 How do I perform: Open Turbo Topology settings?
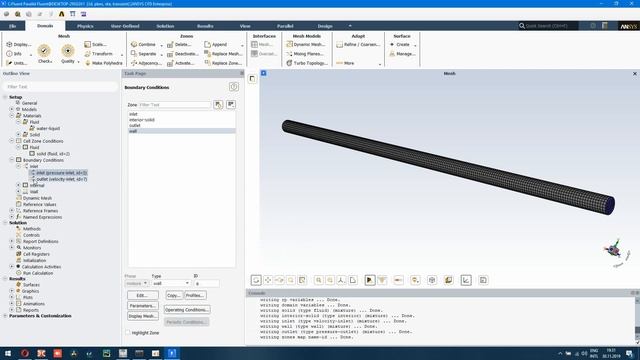pyautogui.click(x=307, y=63)
